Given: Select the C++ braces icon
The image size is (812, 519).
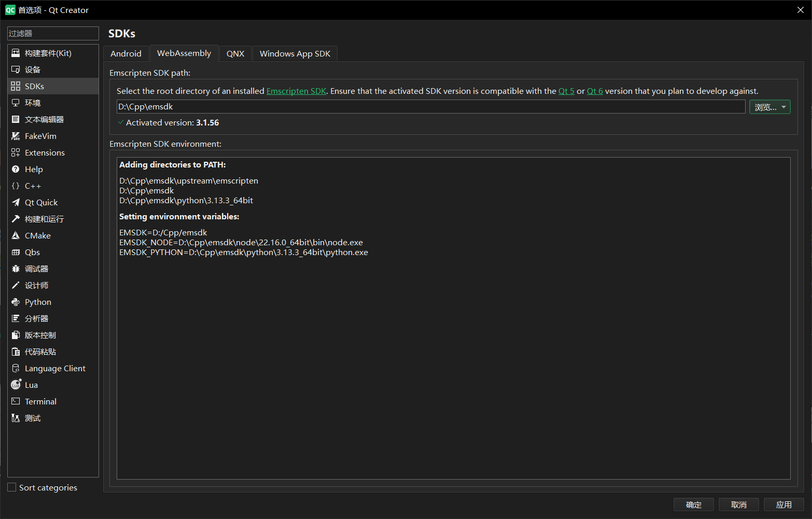Looking at the screenshot, I should [x=16, y=186].
